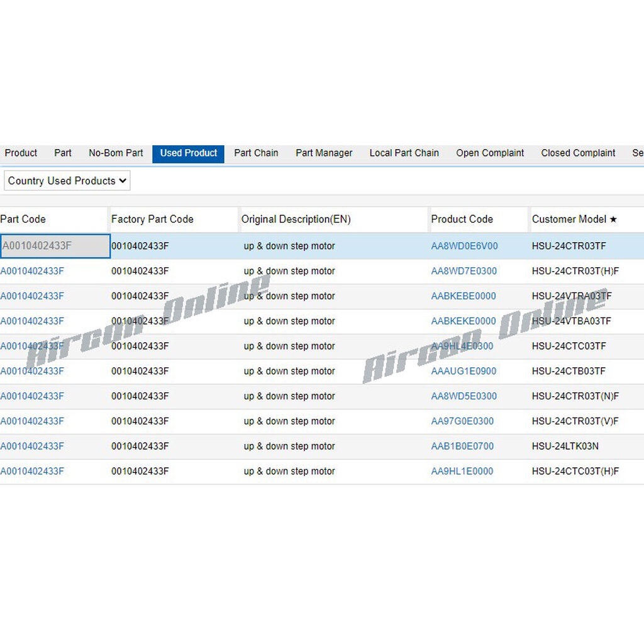The image size is (644, 644).
Task: Sort by Original Description(EN) column header
Action: 296,219
